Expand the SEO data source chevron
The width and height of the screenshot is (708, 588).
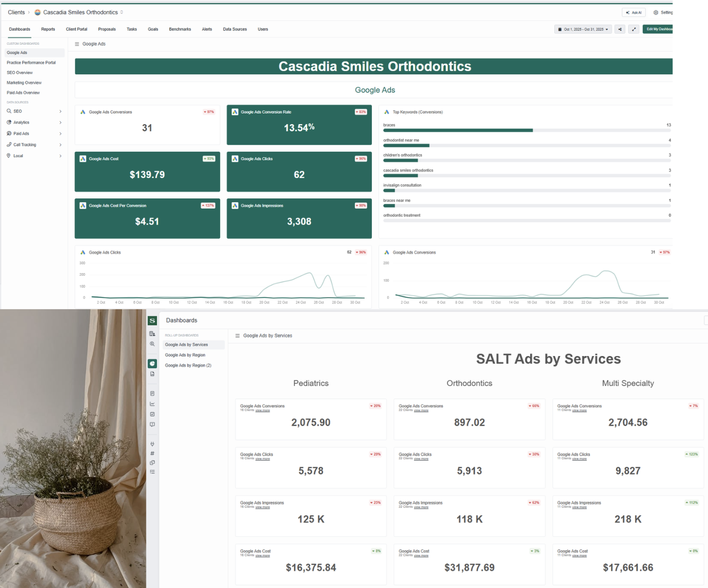[x=61, y=111]
